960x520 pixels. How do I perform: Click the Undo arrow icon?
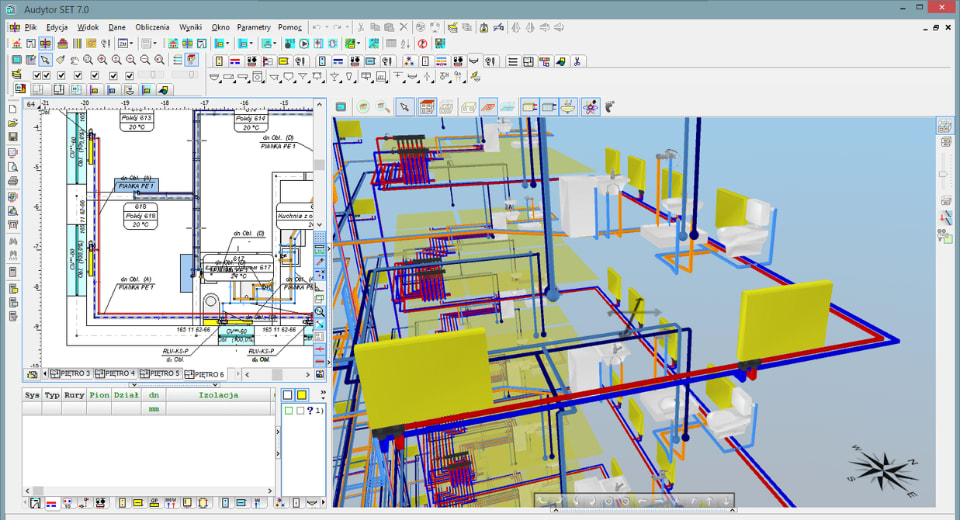[x=318, y=27]
